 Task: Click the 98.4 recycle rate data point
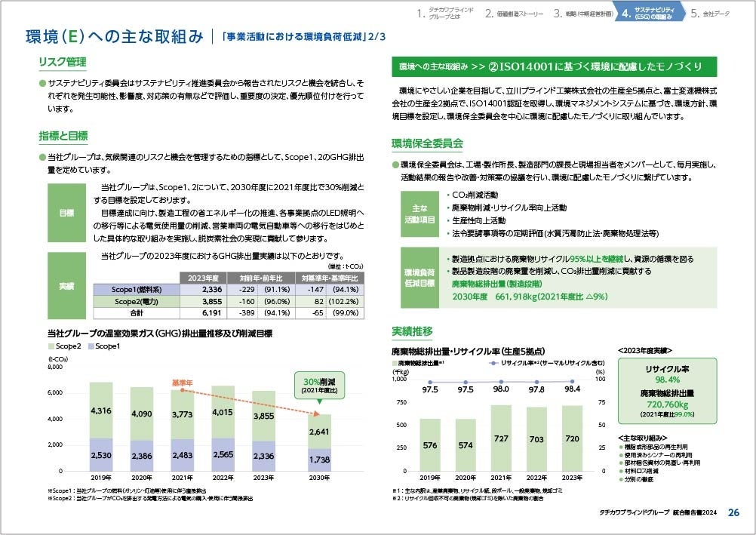[x=573, y=382]
